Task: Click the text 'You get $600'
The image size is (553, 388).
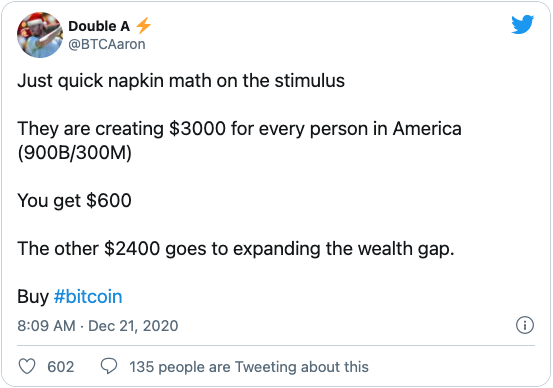Action: pos(74,200)
